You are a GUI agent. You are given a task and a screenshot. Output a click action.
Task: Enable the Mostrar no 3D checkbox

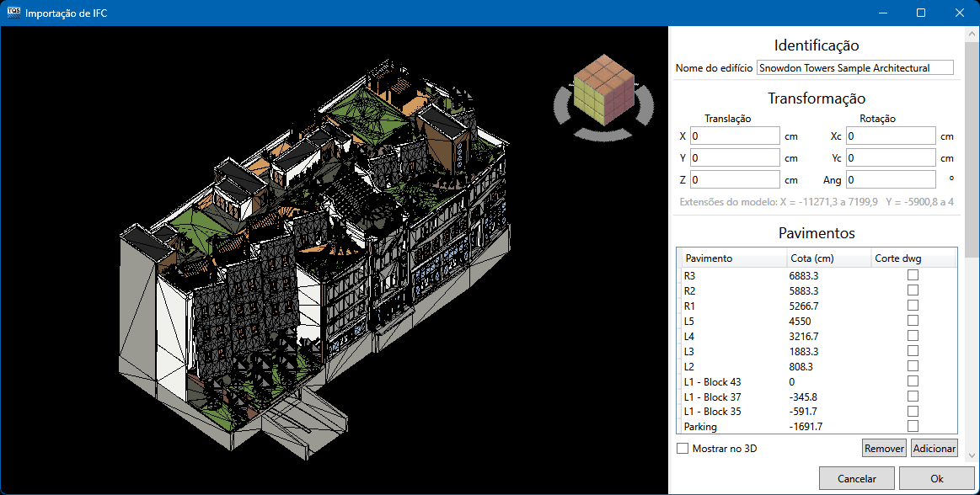[683, 449]
